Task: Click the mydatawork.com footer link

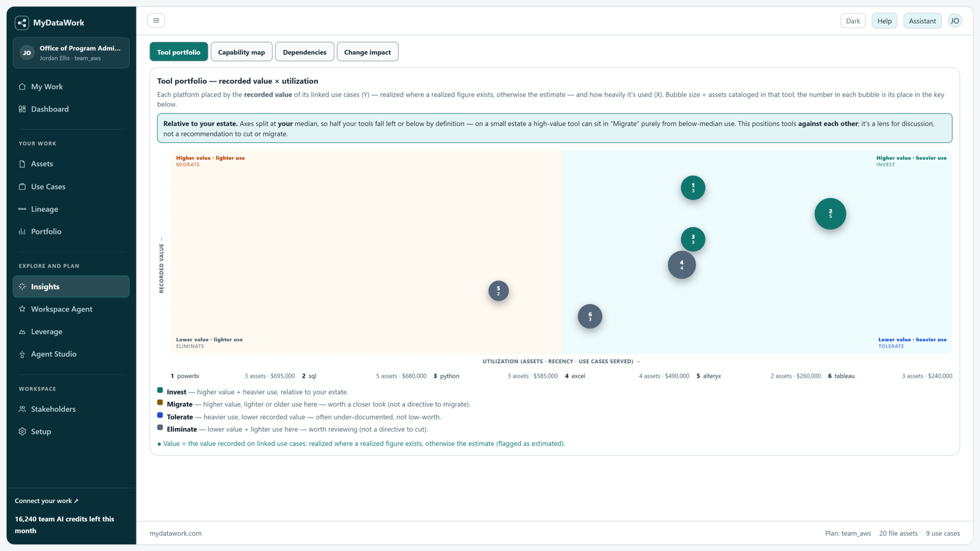Action: click(x=176, y=533)
